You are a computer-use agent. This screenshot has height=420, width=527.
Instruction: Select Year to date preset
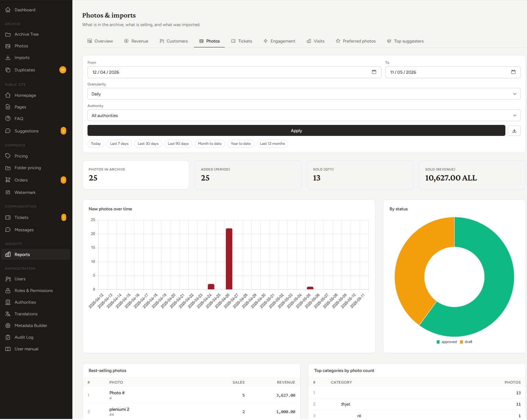pos(241,144)
